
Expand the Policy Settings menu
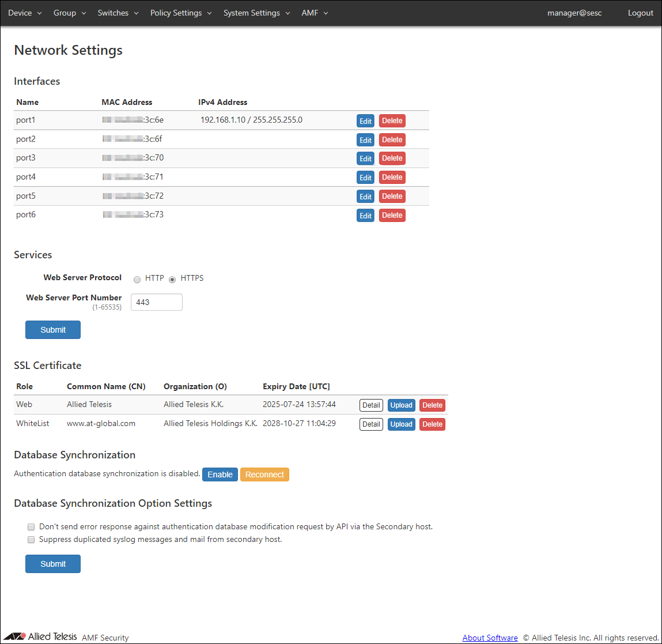click(181, 13)
